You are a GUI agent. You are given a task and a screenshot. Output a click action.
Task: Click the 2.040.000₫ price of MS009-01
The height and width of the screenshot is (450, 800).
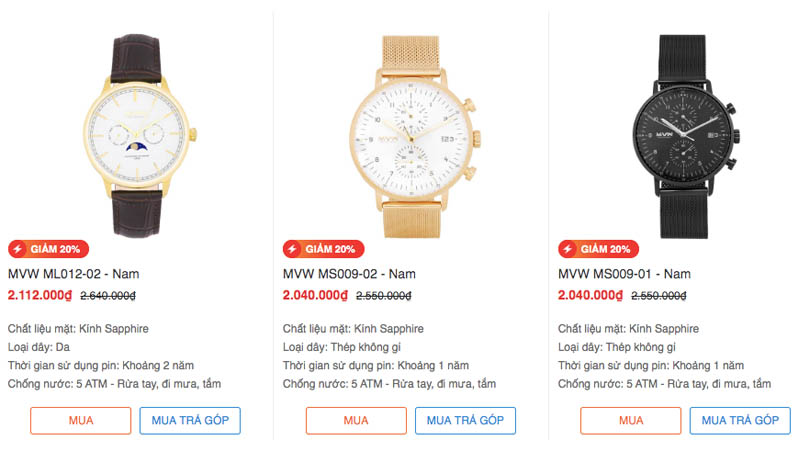point(590,295)
